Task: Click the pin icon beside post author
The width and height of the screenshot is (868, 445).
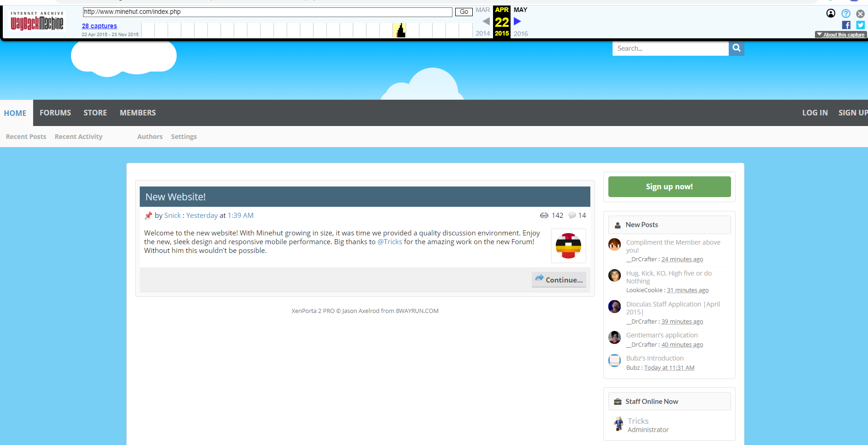Action: pos(148,216)
